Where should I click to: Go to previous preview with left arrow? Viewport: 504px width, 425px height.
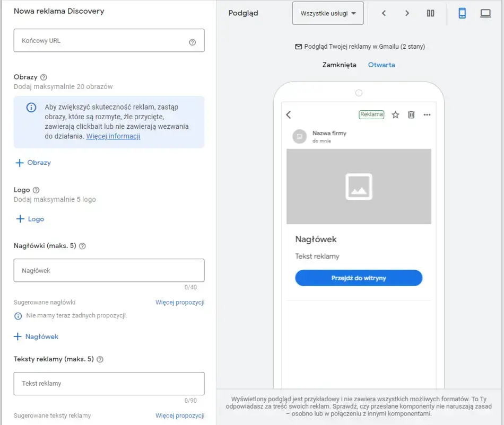[384, 13]
